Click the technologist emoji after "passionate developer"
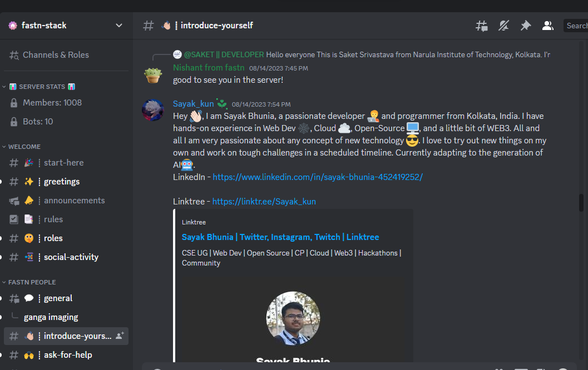This screenshot has width=588, height=370. [x=373, y=116]
